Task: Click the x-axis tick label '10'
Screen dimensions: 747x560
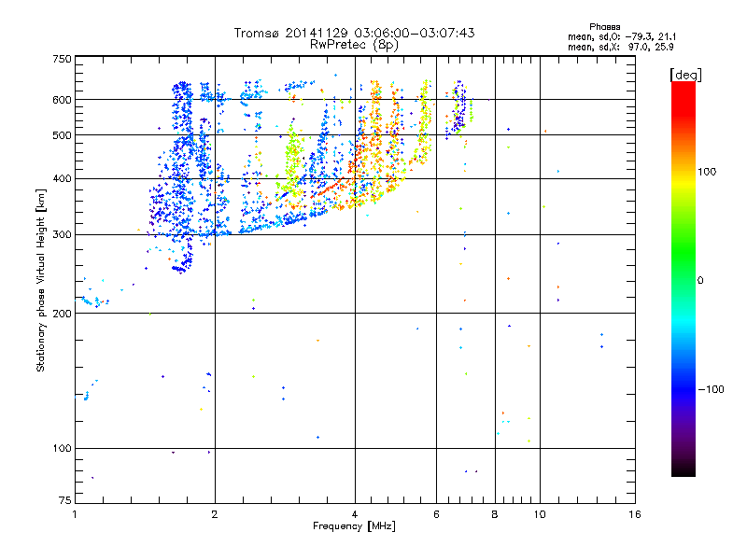Action: (540, 514)
